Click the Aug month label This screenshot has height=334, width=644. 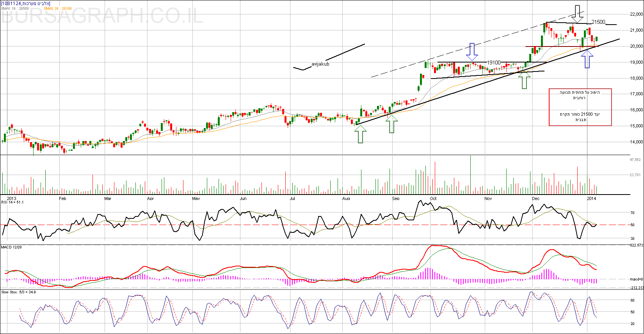click(x=346, y=198)
